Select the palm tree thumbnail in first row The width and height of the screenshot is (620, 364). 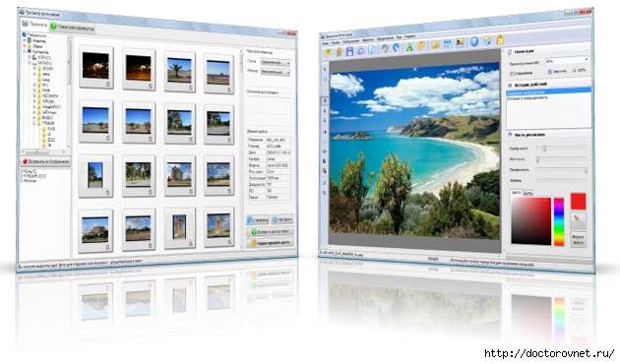point(179,72)
